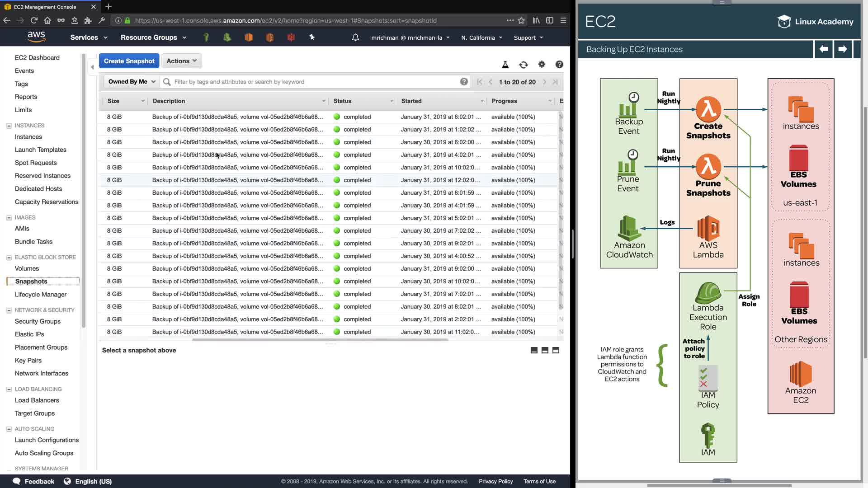The height and width of the screenshot is (488, 868).
Task: Open the Services menu
Action: [x=89, y=38]
